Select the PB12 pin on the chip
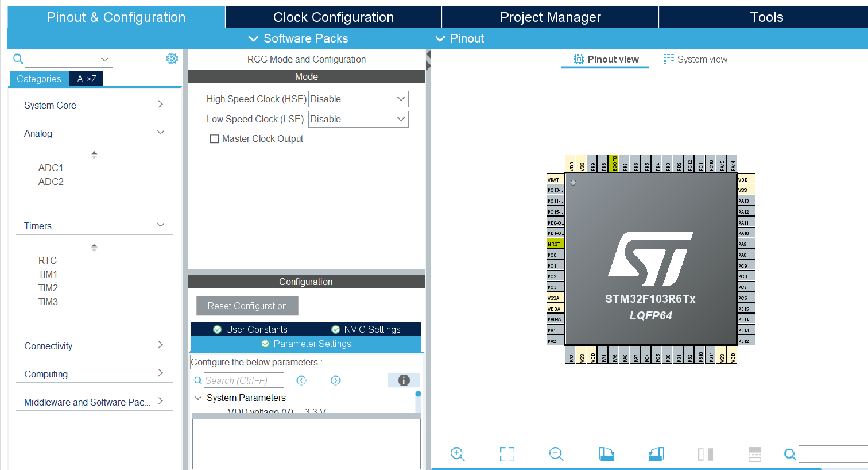The height and width of the screenshot is (470, 868). pos(746,341)
